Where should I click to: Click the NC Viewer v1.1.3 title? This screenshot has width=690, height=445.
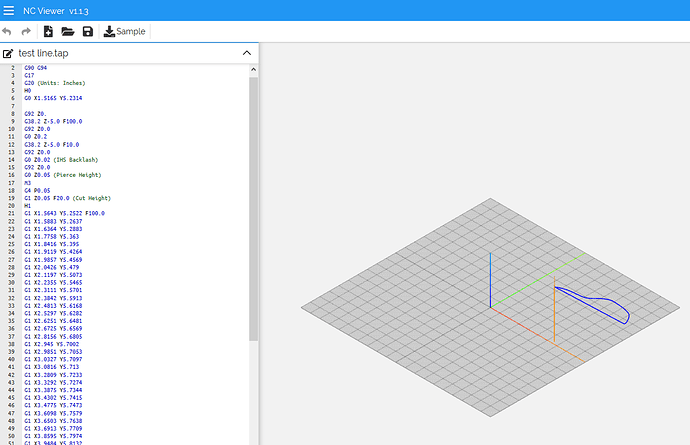tap(56, 11)
